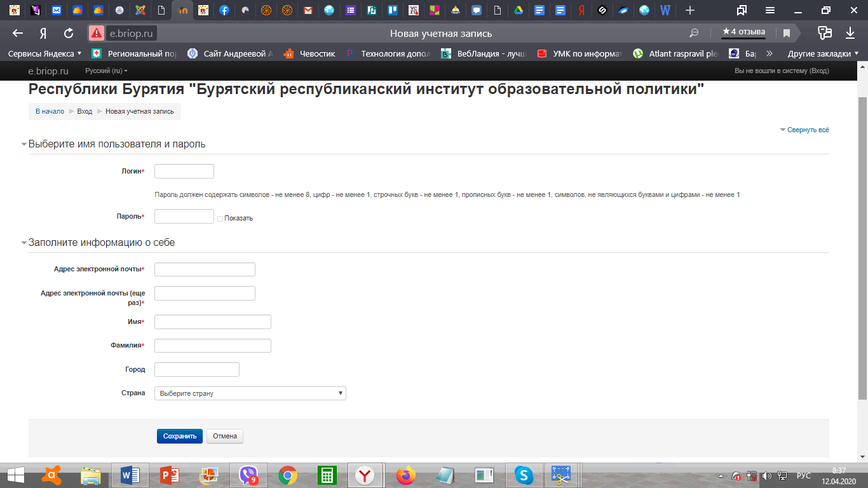
Task: Open the browser downloads arrow icon
Action: (x=850, y=33)
